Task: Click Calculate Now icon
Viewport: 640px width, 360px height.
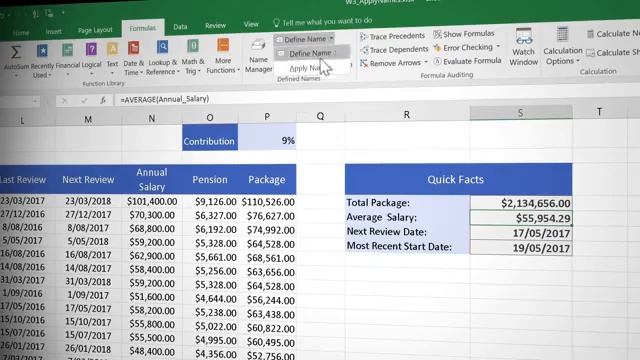Action: pyautogui.click(x=590, y=34)
